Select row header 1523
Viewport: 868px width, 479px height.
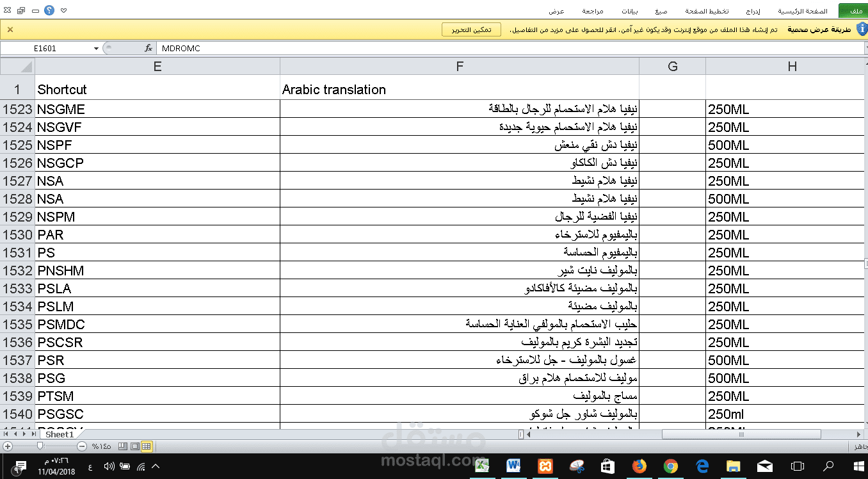17,109
